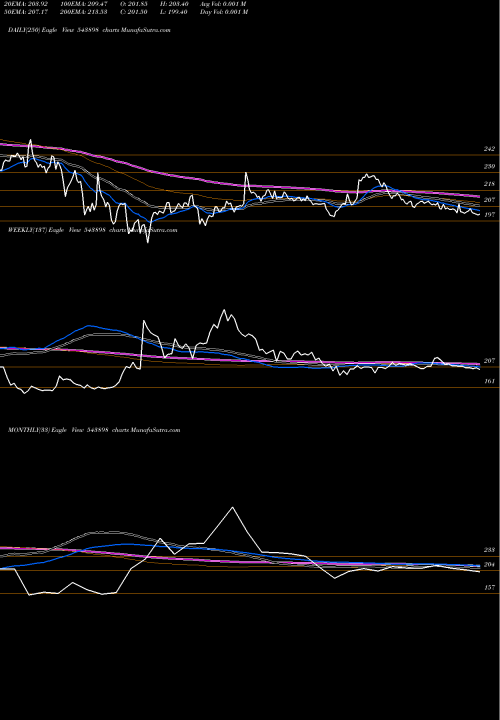
Task: Select the close price "C:" reading
Action: 134,12
